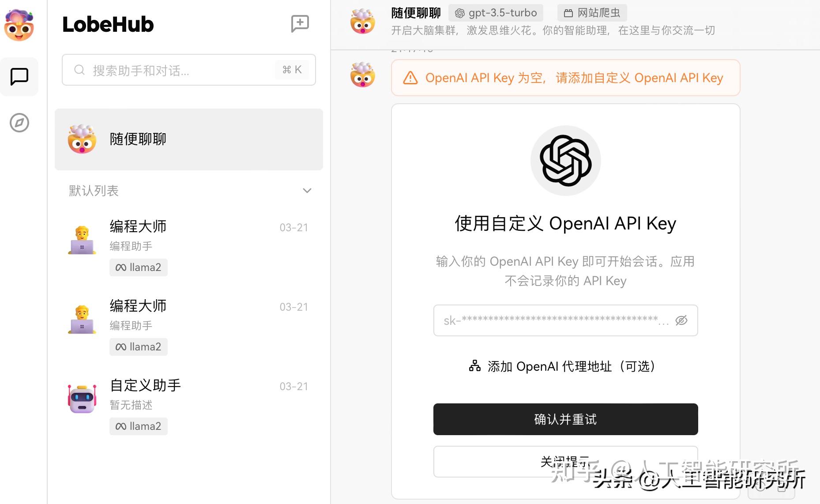Click the magnifier icon in the search box
Screen dimensions: 820x504
[79, 70]
